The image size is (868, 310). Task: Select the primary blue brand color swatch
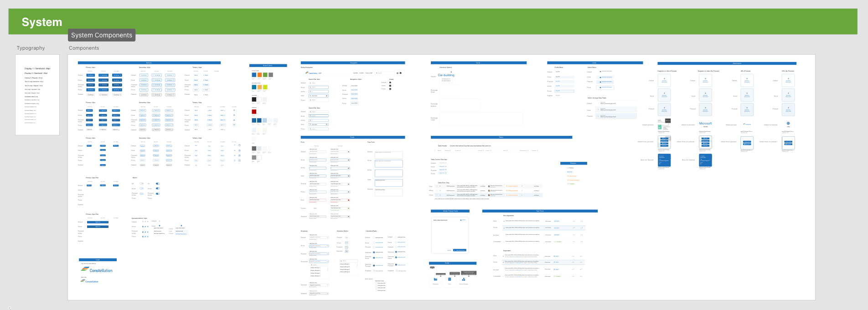[x=254, y=75]
